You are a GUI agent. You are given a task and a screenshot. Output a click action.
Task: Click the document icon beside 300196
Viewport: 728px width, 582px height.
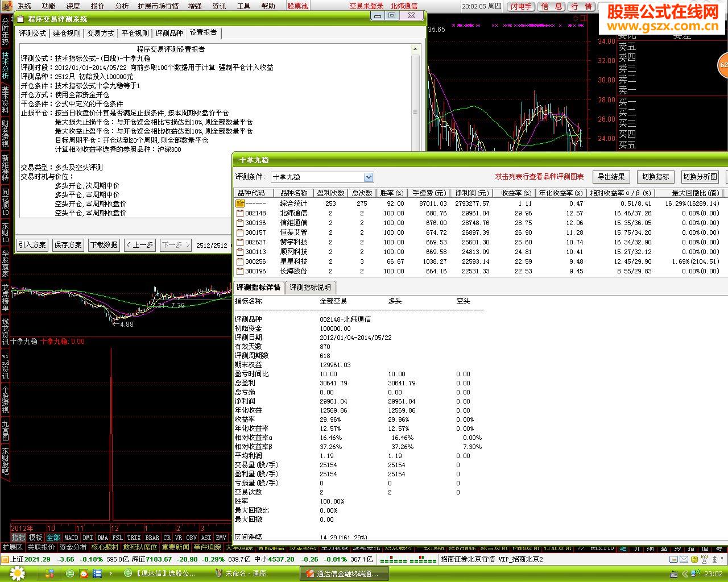tap(239, 271)
